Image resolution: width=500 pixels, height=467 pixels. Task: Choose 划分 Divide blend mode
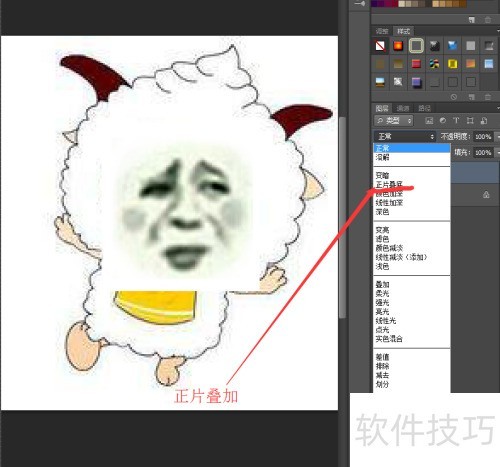coord(382,384)
